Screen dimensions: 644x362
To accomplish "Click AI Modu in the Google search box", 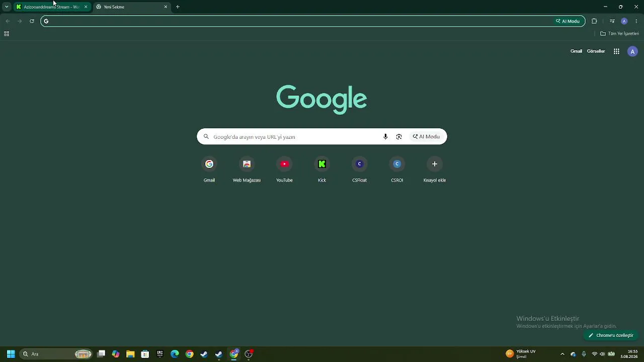I will 426,137.
